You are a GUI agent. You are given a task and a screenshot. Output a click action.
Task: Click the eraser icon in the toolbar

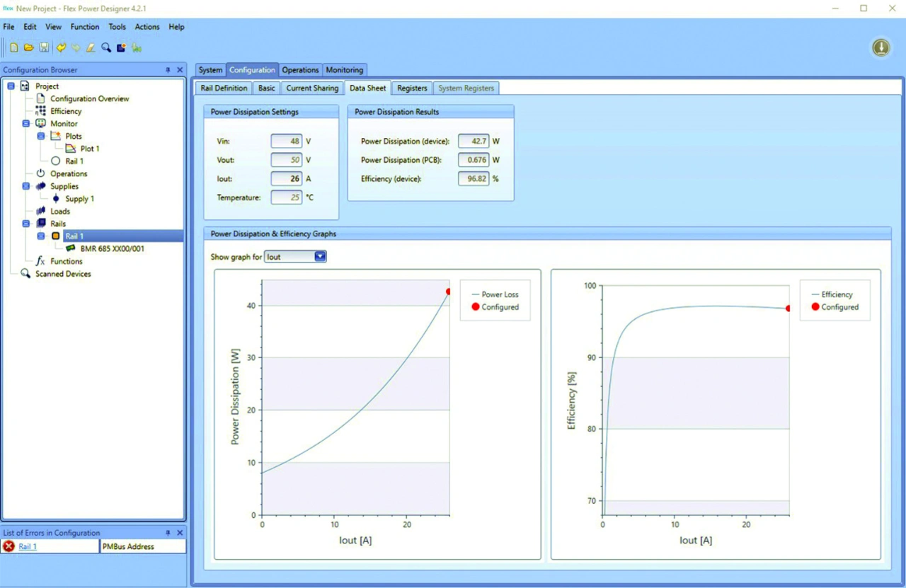tap(91, 47)
